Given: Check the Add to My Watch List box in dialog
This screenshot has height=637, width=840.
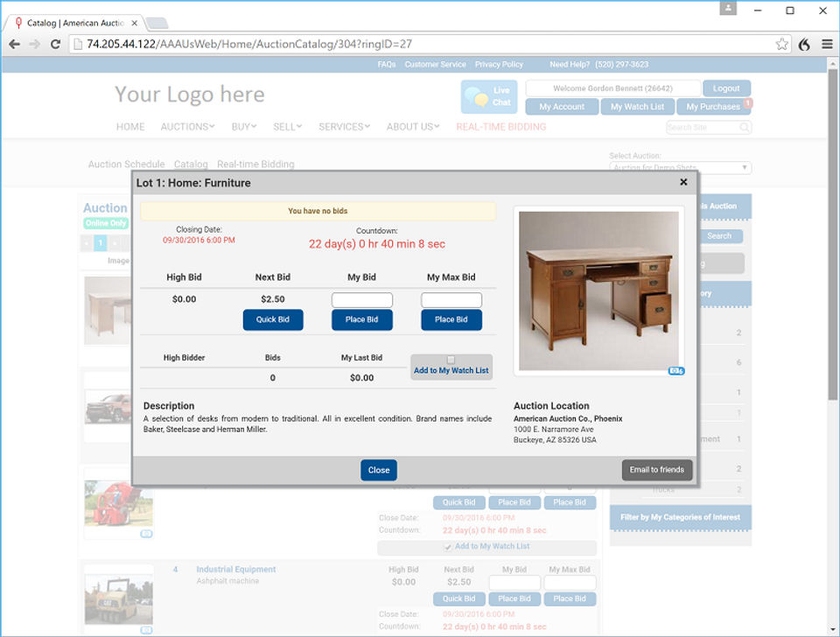Looking at the screenshot, I should click(x=451, y=360).
